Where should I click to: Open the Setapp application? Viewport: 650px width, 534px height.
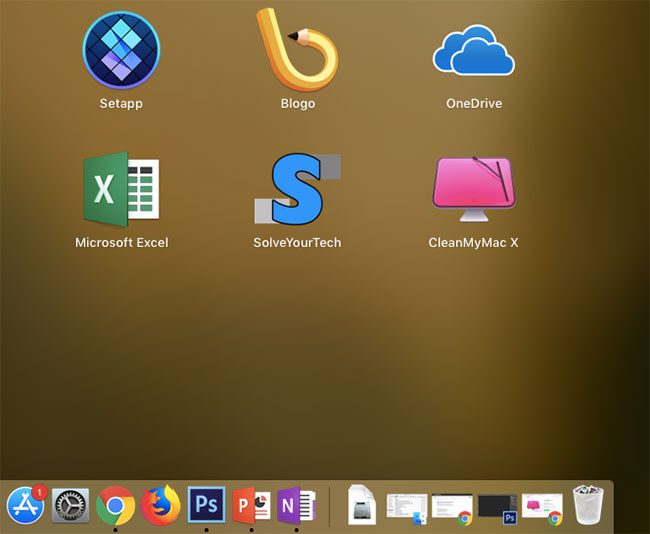120,50
